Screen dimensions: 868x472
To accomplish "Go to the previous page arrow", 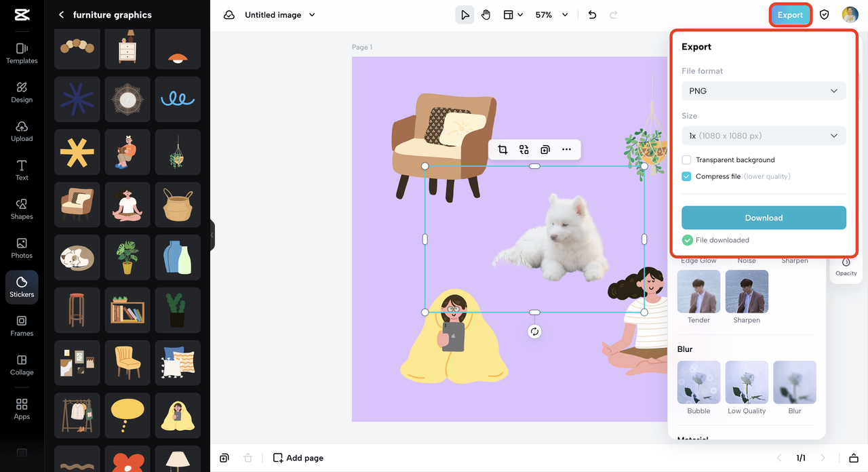I will [x=779, y=458].
